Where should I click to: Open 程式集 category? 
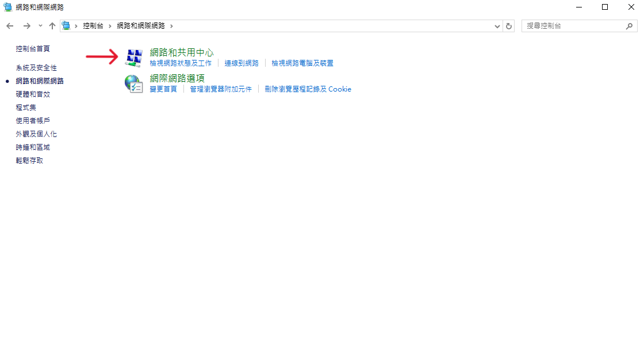(x=26, y=107)
